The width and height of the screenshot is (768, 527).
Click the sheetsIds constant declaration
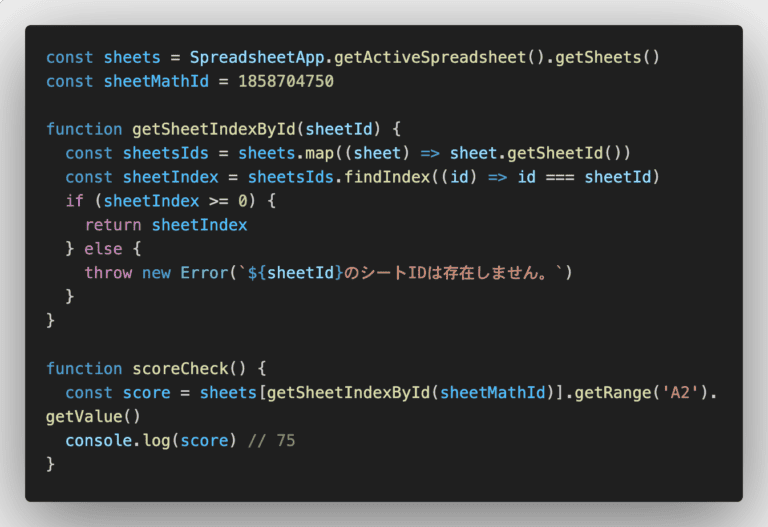(x=166, y=153)
